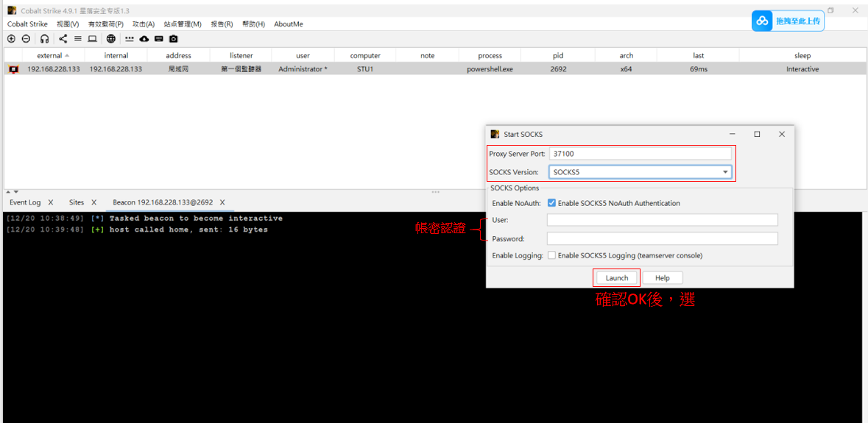Switch to session table view icon
This screenshot has height=423, width=868.
pos(78,39)
